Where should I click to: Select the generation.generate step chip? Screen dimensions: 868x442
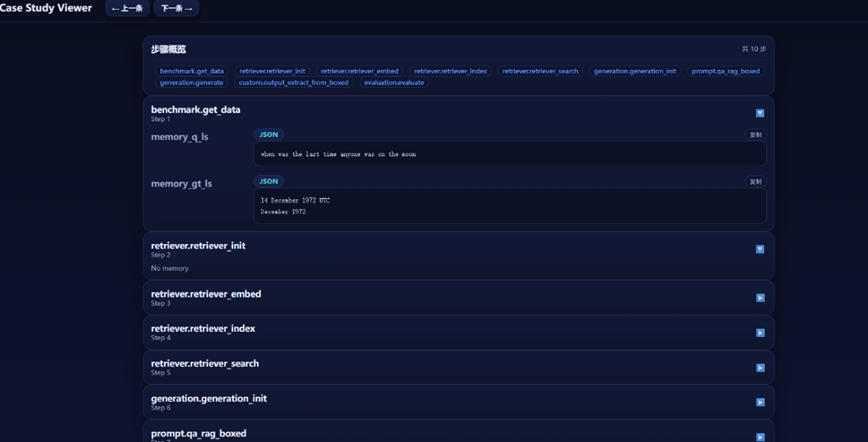[x=192, y=82]
